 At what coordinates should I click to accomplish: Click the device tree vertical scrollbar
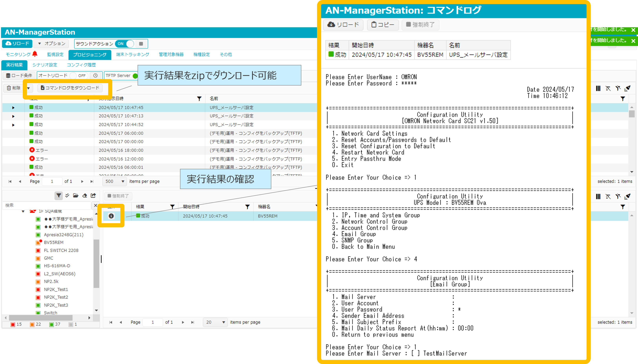[x=96, y=264]
